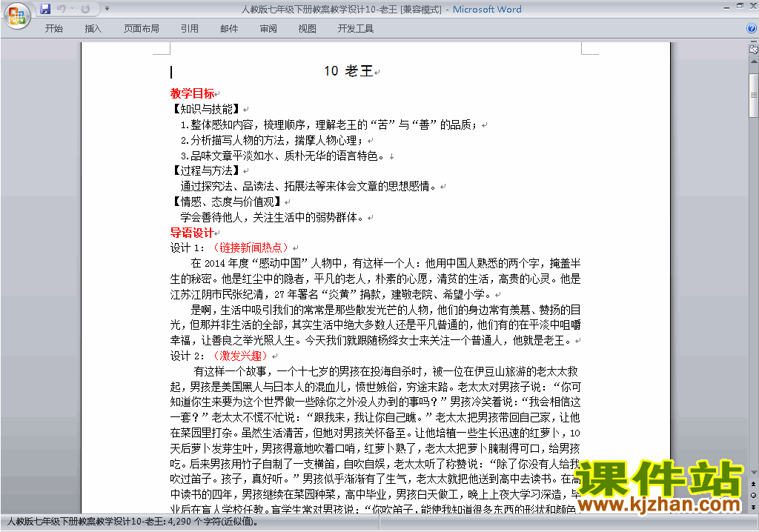
Task: Open the 插入 ribbon tab
Action: tap(93, 29)
